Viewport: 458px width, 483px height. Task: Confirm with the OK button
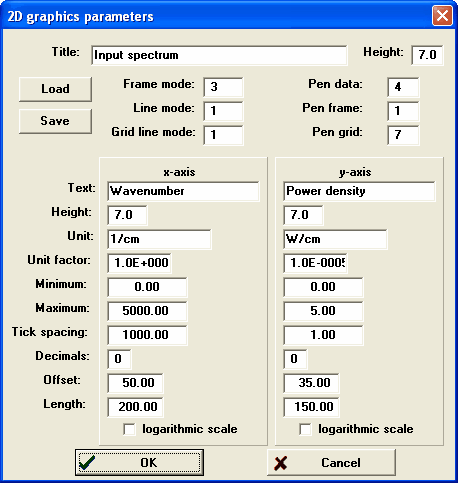pyautogui.click(x=139, y=462)
